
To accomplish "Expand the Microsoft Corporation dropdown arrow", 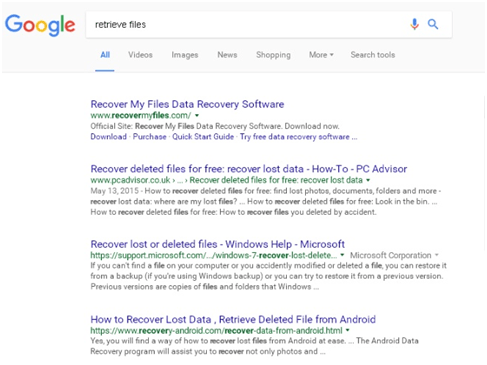I will click(436, 255).
